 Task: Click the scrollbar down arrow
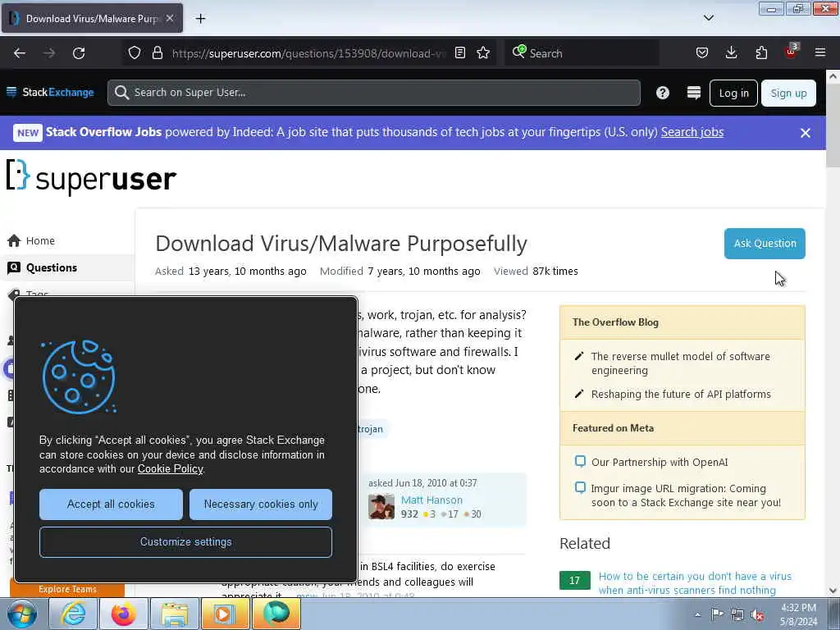833,591
